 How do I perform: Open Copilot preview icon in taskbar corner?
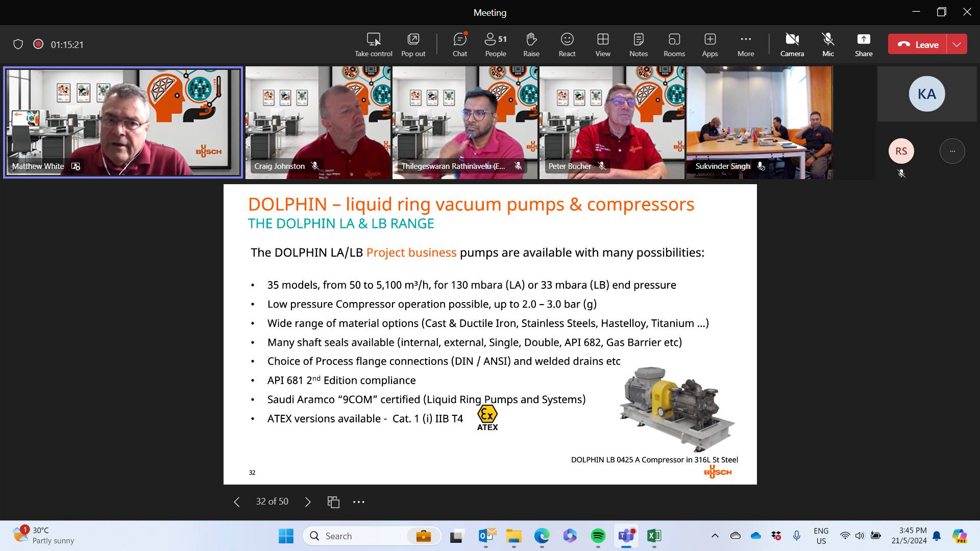[x=960, y=536]
